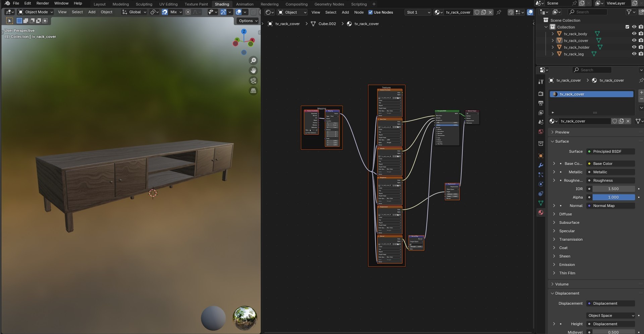The image size is (644, 334).
Task: Open the Slot 1 dropdown
Action: [x=418, y=12]
